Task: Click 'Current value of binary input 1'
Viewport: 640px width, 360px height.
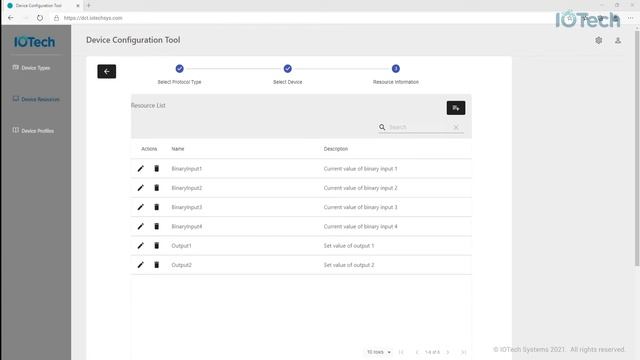Action: pyautogui.click(x=360, y=169)
